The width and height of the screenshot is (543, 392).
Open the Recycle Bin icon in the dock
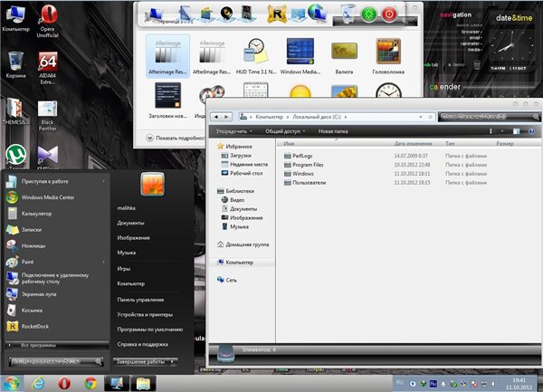click(x=347, y=14)
